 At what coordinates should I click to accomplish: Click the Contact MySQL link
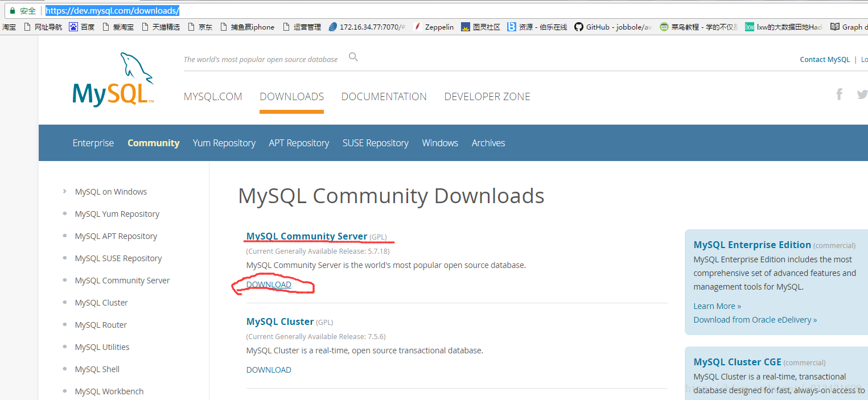click(825, 59)
